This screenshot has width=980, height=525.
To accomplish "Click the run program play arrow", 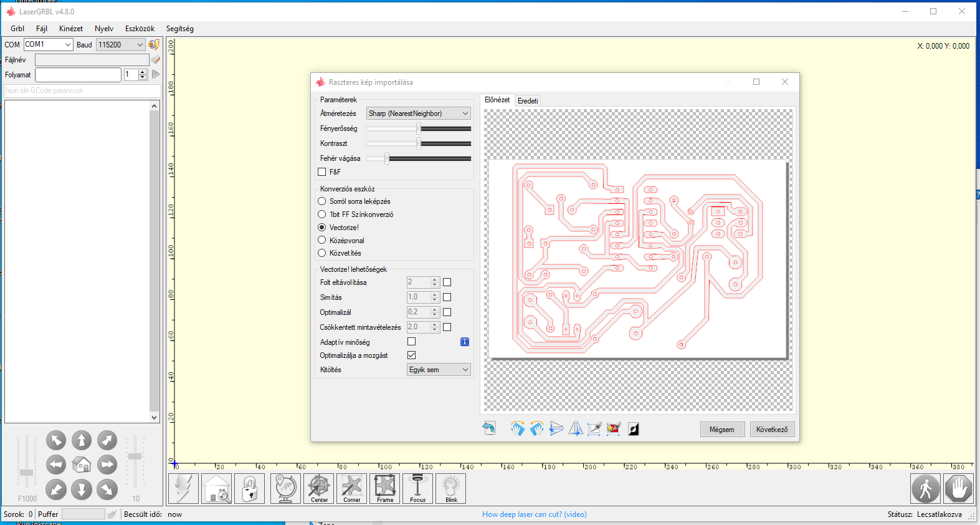I will [155, 74].
